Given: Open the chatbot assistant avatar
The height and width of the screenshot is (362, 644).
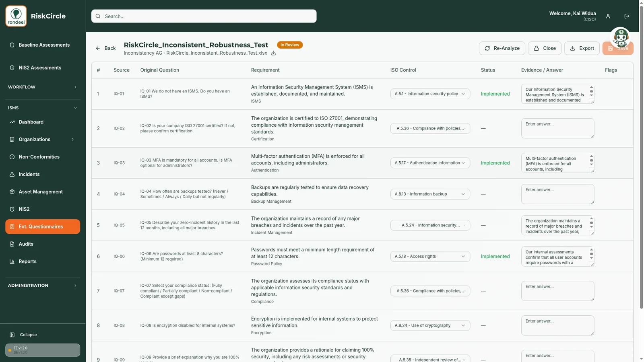Looking at the screenshot, I should pyautogui.click(x=620, y=37).
